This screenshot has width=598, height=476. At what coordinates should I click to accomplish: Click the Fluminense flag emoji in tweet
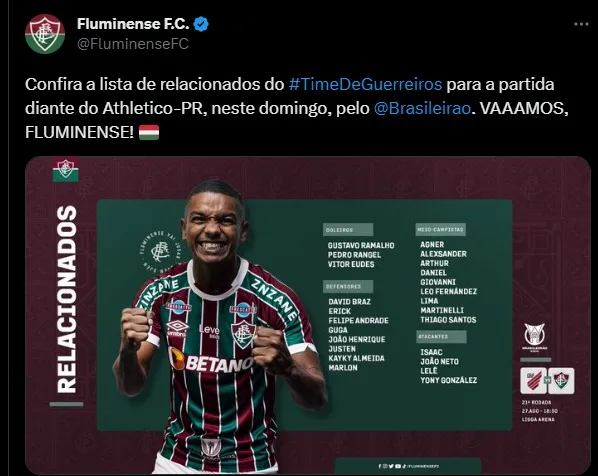click(149, 132)
